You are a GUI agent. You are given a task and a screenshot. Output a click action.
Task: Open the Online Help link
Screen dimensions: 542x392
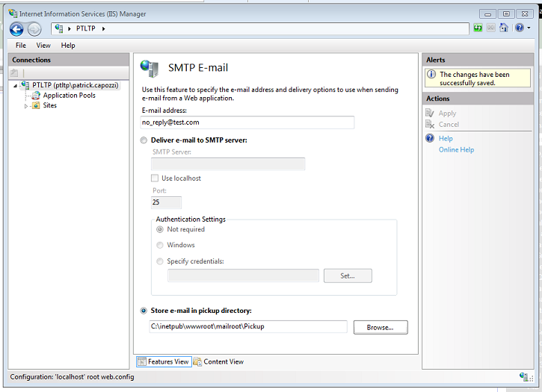point(456,149)
